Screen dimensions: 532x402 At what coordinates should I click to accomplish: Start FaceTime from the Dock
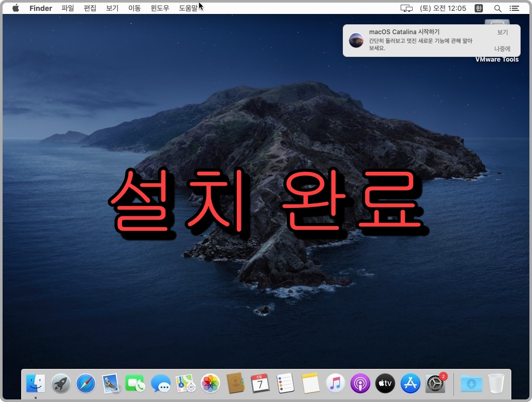(135, 383)
